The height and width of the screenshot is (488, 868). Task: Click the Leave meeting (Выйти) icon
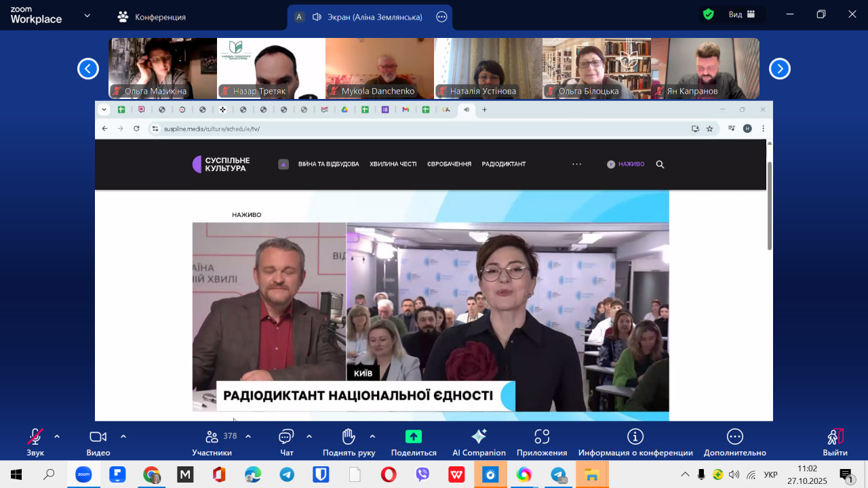pyautogui.click(x=835, y=437)
